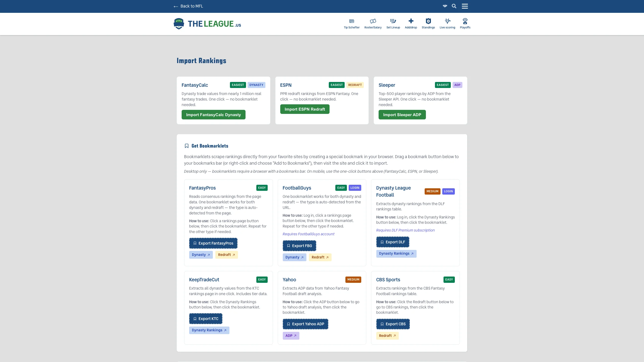Open DLF Dynasty Rankings link

click(396, 253)
